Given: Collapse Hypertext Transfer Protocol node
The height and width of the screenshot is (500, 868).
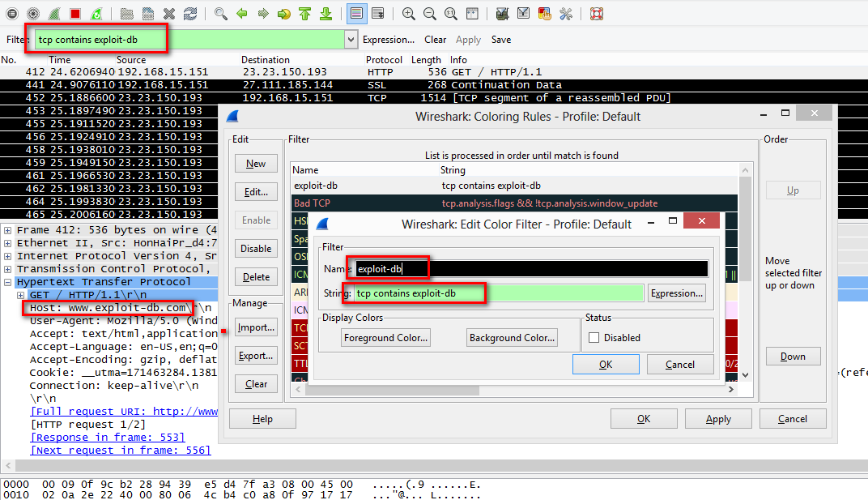Looking at the screenshot, I should tap(8, 282).
